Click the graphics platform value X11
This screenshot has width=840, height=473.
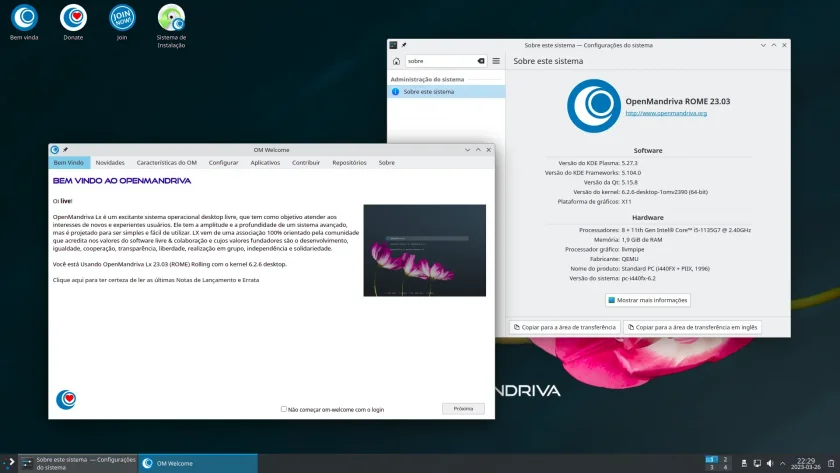click(x=626, y=201)
